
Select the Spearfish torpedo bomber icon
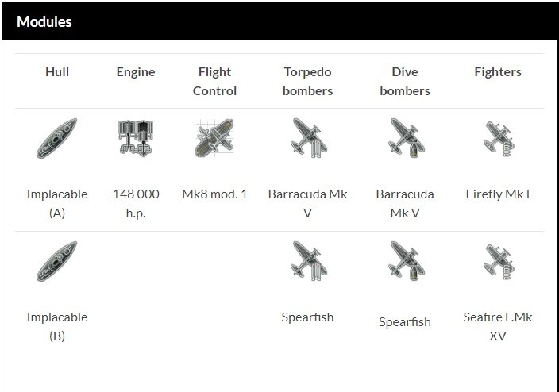click(308, 261)
